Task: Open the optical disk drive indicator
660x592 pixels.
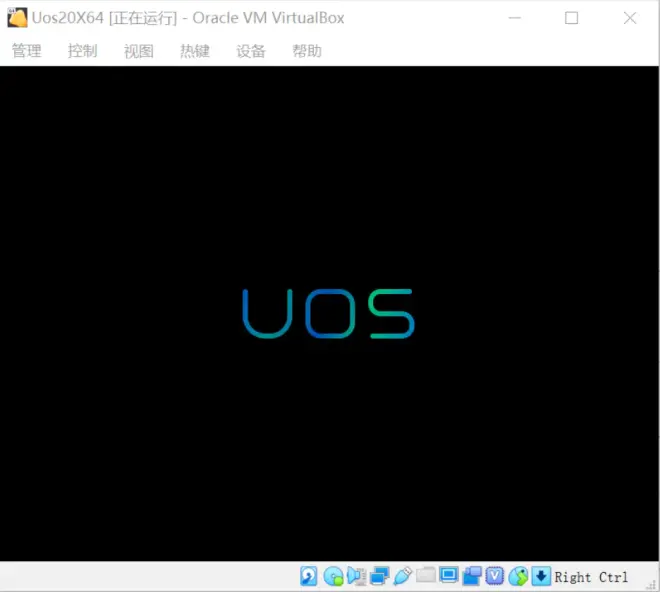Action: 334,576
